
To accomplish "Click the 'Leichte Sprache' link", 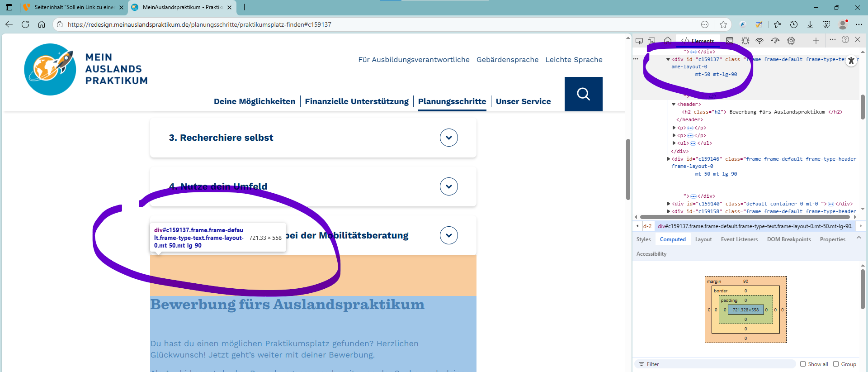I will (574, 60).
